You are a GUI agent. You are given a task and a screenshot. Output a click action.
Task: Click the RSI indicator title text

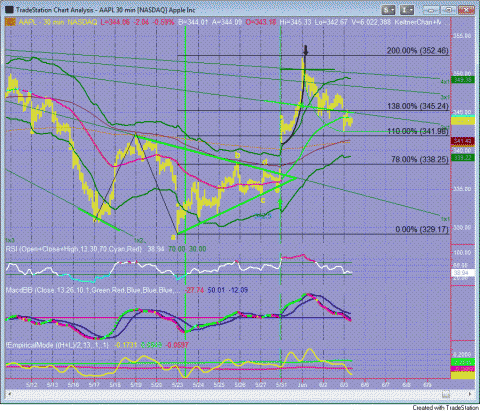pyautogui.click(x=74, y=249)
